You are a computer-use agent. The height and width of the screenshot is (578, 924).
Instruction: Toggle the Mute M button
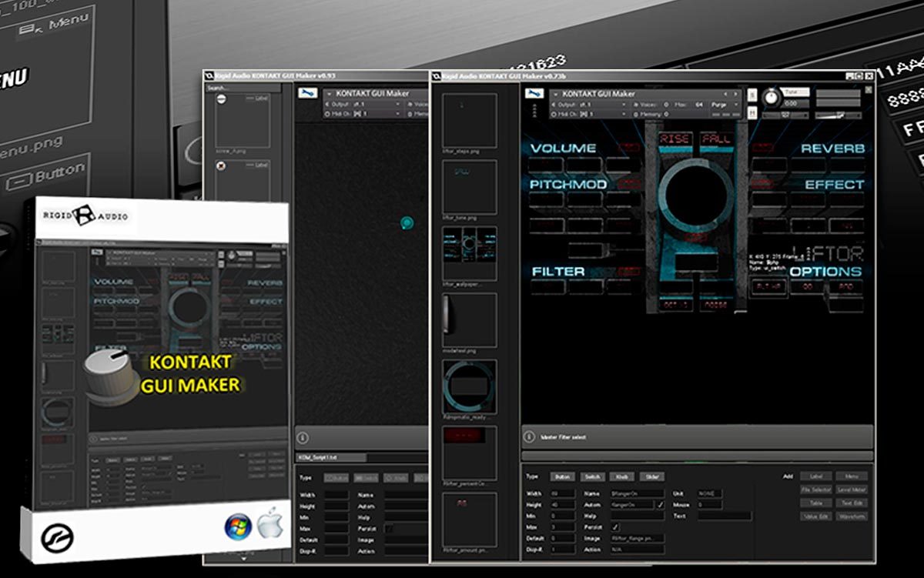coord(752,113)
